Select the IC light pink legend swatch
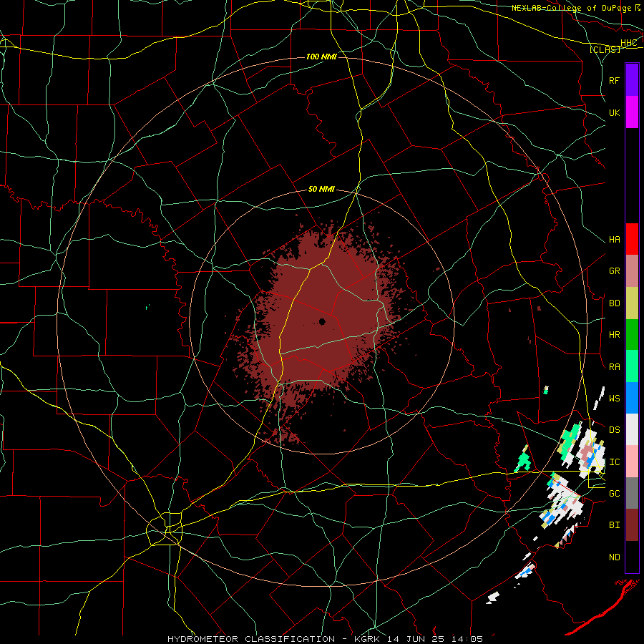The width and height of the screenshot is (644, 644). [632, 462]
